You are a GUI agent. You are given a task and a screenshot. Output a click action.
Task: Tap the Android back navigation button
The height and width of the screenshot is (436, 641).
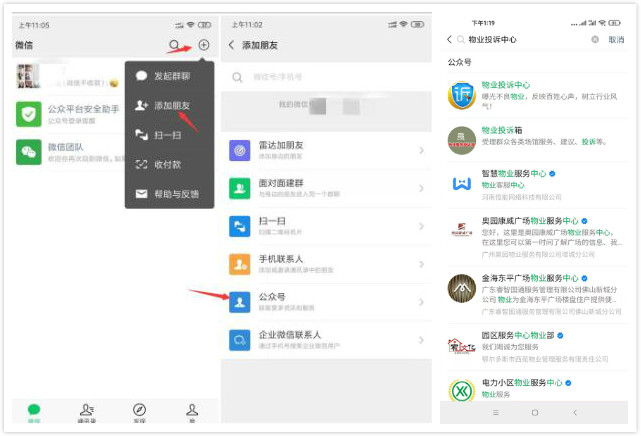coord(574,413)
